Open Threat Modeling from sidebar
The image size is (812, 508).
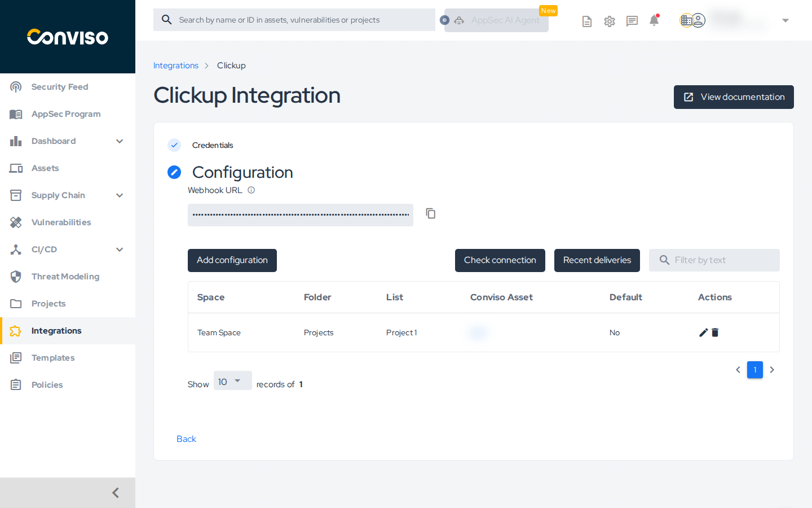pyautogui.click(x=65, y=277)
